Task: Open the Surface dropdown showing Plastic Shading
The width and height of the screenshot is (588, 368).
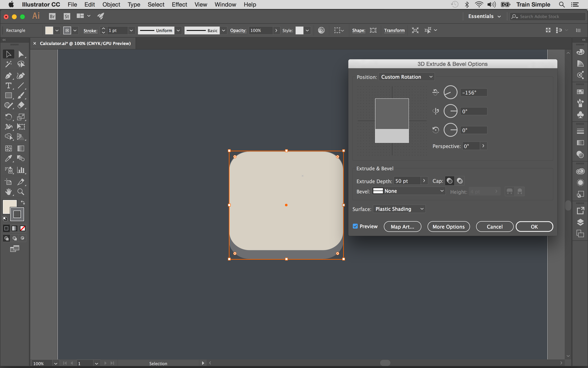Action: (399, 209)
